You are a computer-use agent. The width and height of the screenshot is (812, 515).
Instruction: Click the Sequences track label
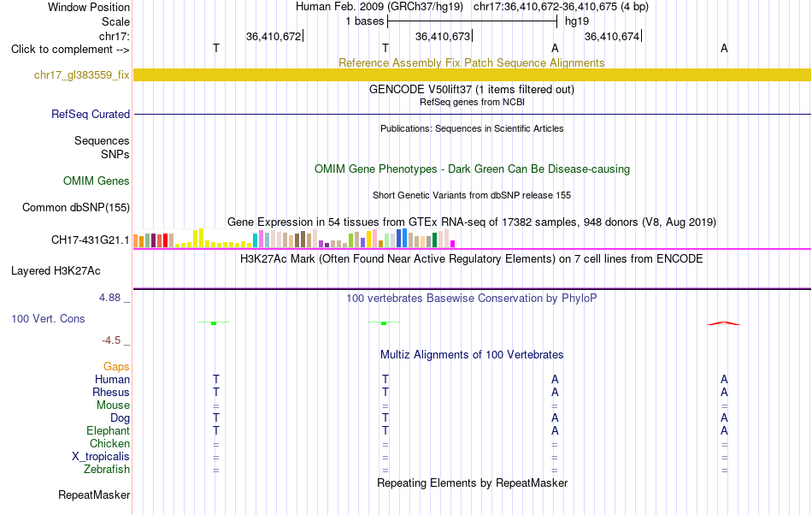(x=102, y=141)
